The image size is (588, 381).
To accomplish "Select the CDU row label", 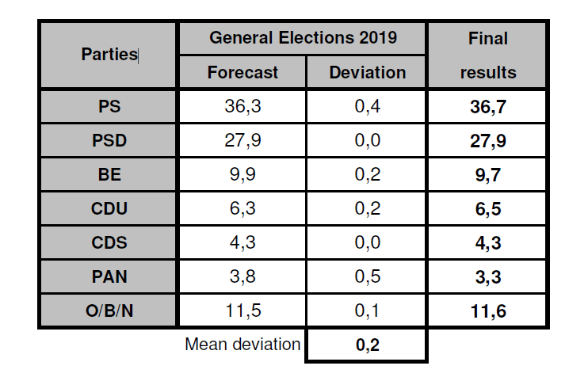I will click(x=109, y=208).
